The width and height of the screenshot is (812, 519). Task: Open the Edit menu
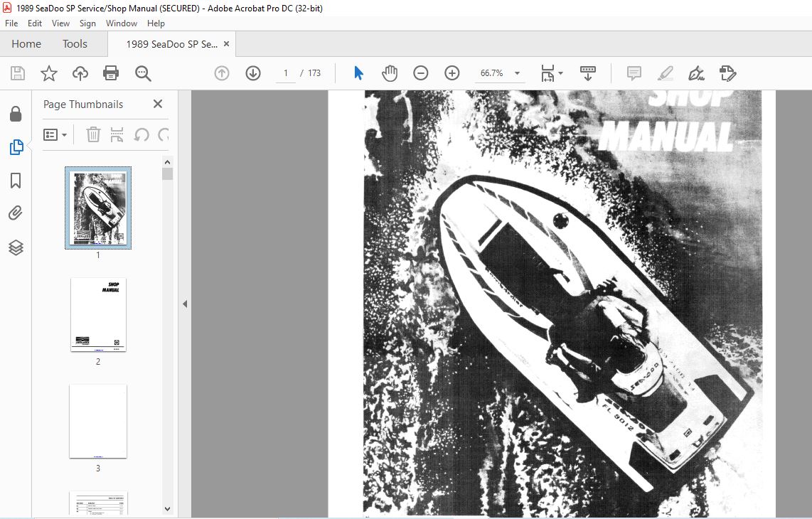click(35, 23)
